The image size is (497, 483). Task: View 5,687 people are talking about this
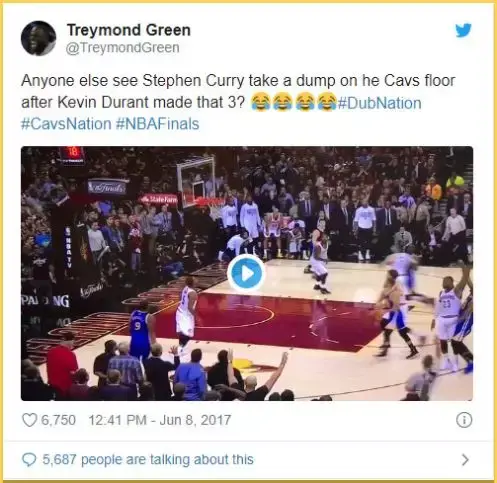(148, 459)
